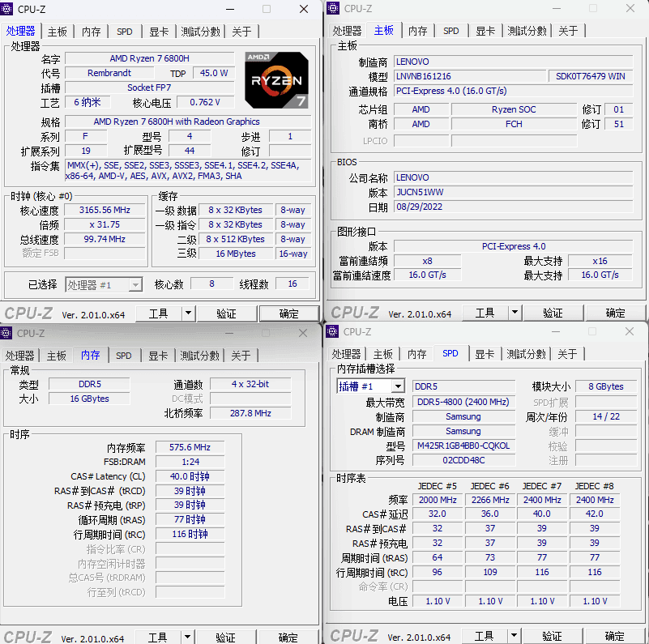
Task: Close the processor CPU-Z window
Action: coord(304,9)
